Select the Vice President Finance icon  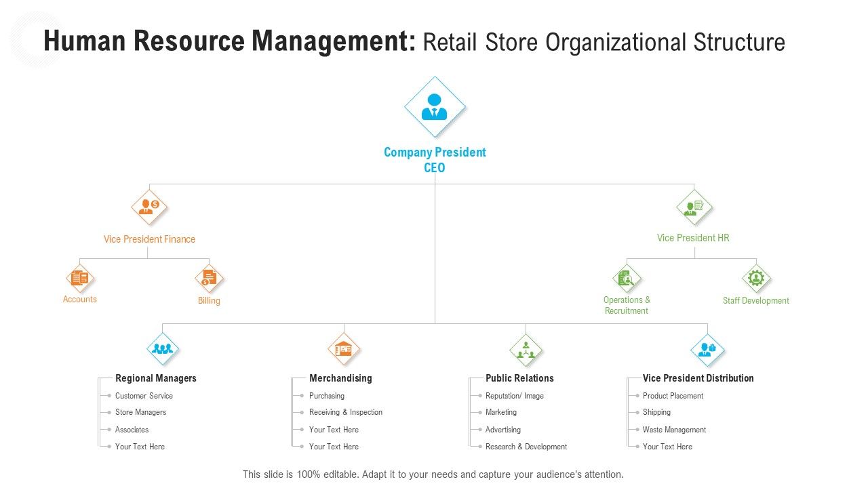149,207
